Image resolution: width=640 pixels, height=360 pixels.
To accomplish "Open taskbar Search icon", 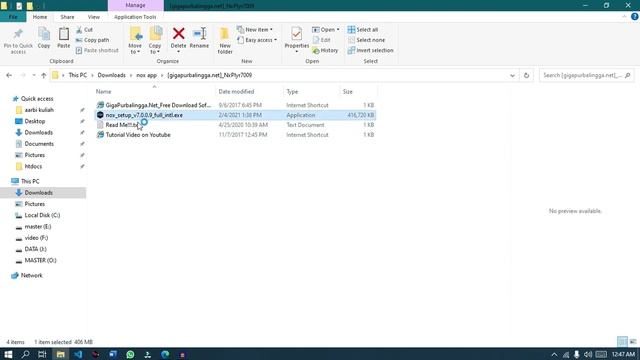I will pos(25,354).
